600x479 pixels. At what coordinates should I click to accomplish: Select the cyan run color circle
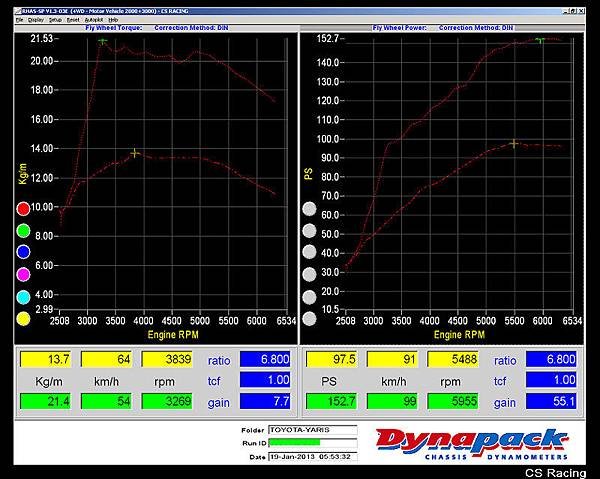pos(23,297)
